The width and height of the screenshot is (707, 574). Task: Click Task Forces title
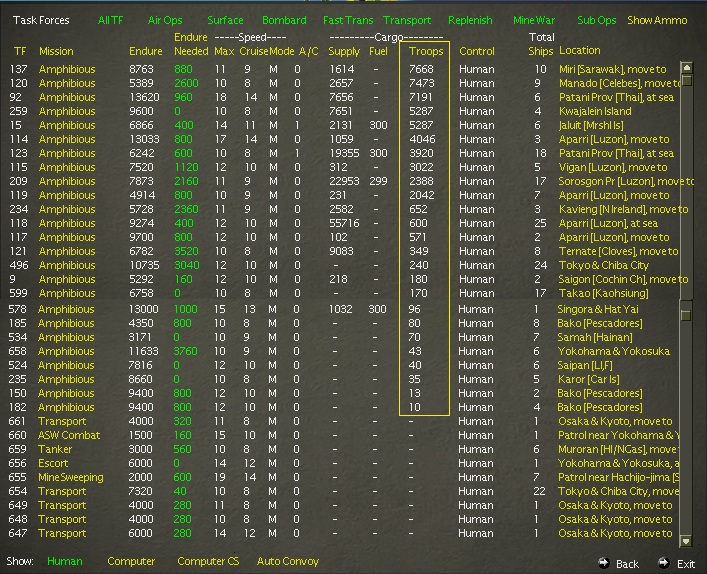(41, 20)
